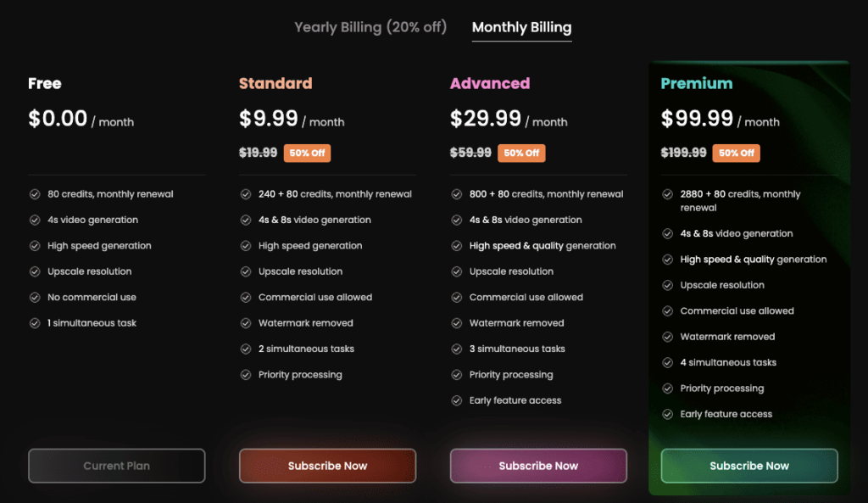Click the Standard plan 50% Off badge
Image resolution: width=868 pixels, height=503 pixels.
tap(307, 153)
